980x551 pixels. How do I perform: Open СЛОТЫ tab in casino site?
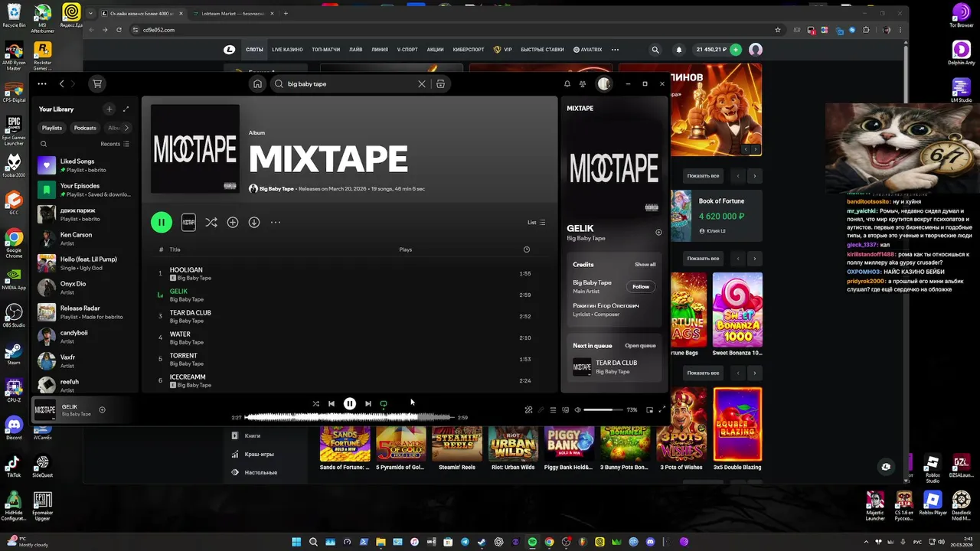pos(254,50)
